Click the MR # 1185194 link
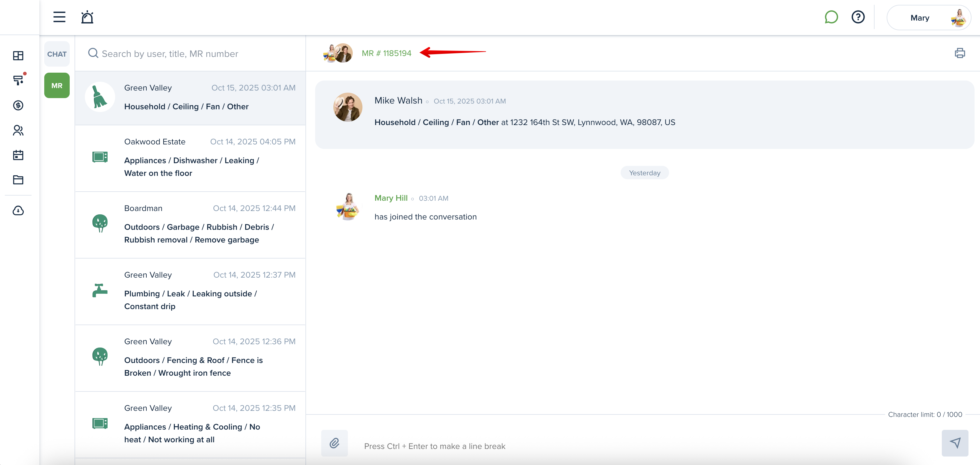The width and height of the screenshot is (980, 465). [x=386, y=53]
